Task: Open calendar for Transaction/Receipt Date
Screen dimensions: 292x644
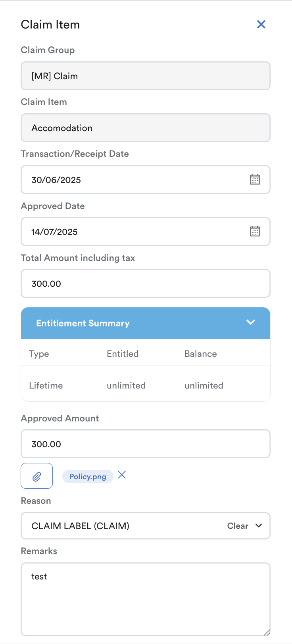Action: [x=255, y=179]
